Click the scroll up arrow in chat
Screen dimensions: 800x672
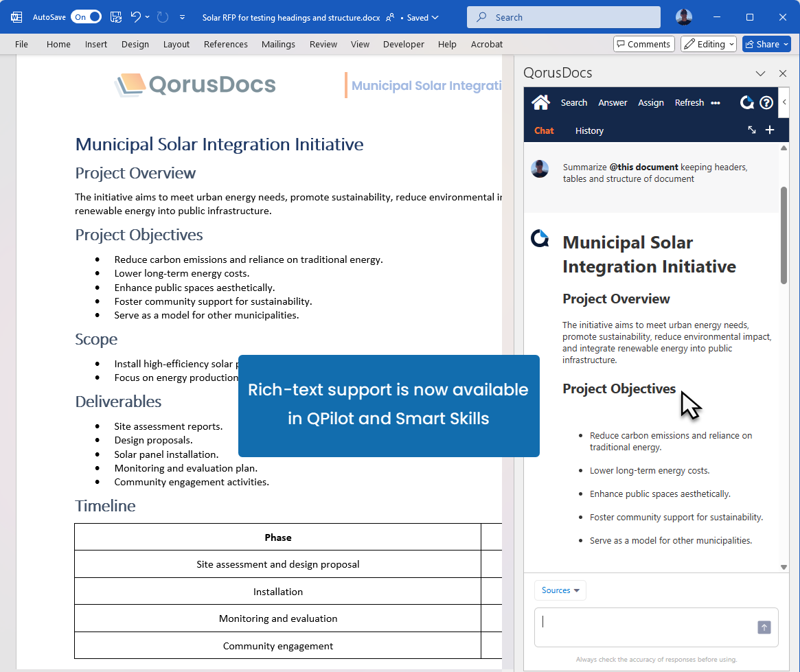coord(784,148)
